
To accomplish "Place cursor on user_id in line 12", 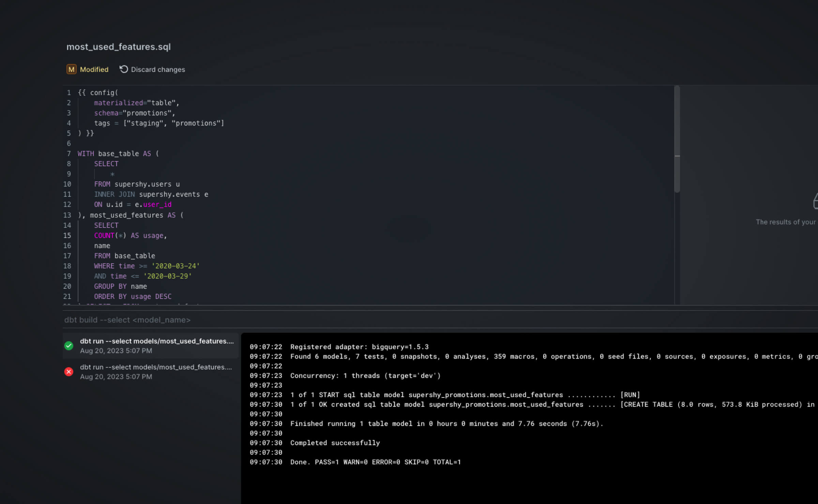I will [x=157, y=205].
